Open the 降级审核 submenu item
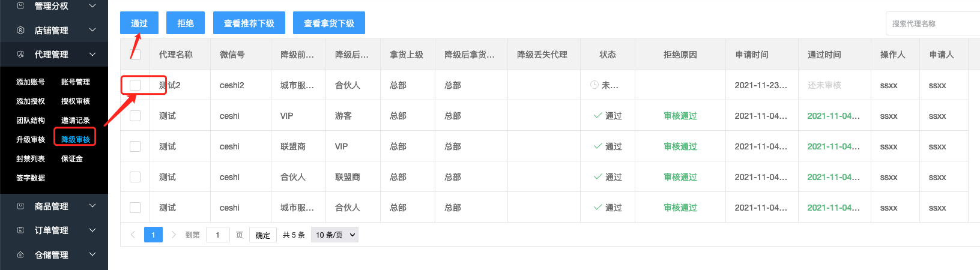 tap(75, 139)
